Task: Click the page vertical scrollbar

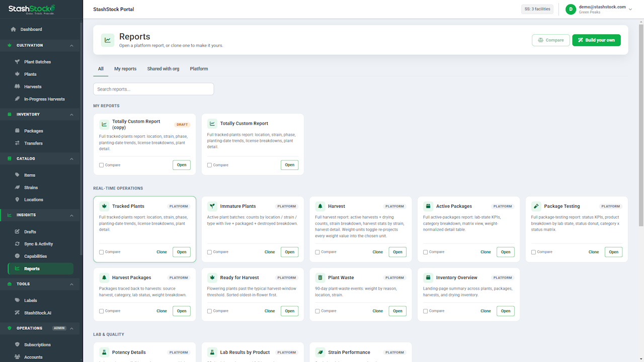Action: coord(642,126)
